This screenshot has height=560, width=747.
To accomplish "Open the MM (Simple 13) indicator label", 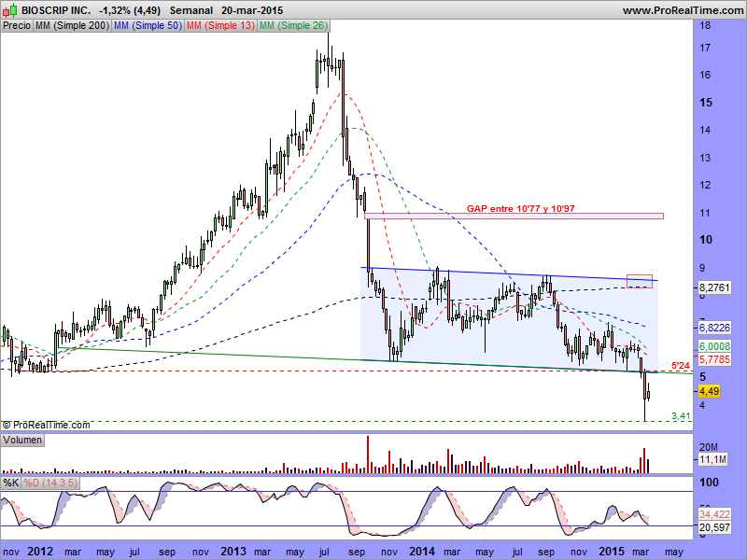I will (x=220, y=26).
